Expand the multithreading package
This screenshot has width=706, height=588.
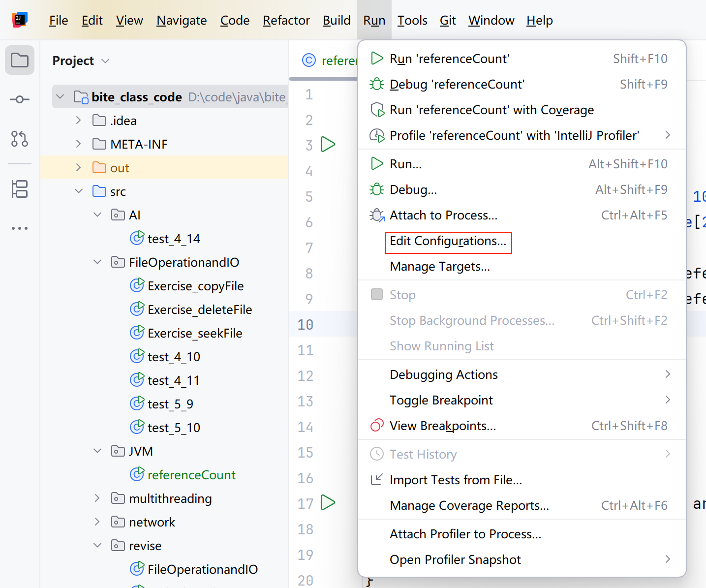[x=97, y=498]
